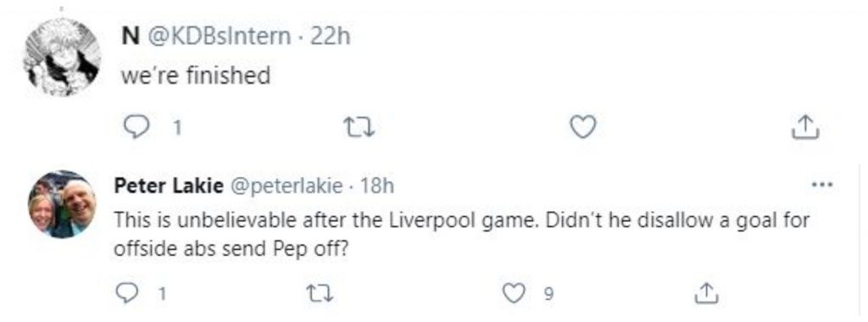Open Peter Lakie's profile photo
This screenshot has height=322, width=868.
tap(62, 205)
